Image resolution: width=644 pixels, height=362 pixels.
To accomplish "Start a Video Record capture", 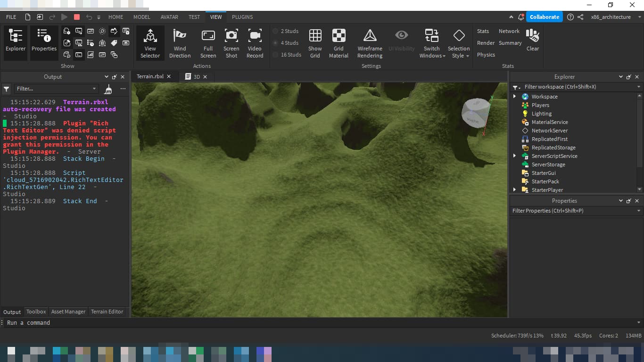I will [255, 42].
